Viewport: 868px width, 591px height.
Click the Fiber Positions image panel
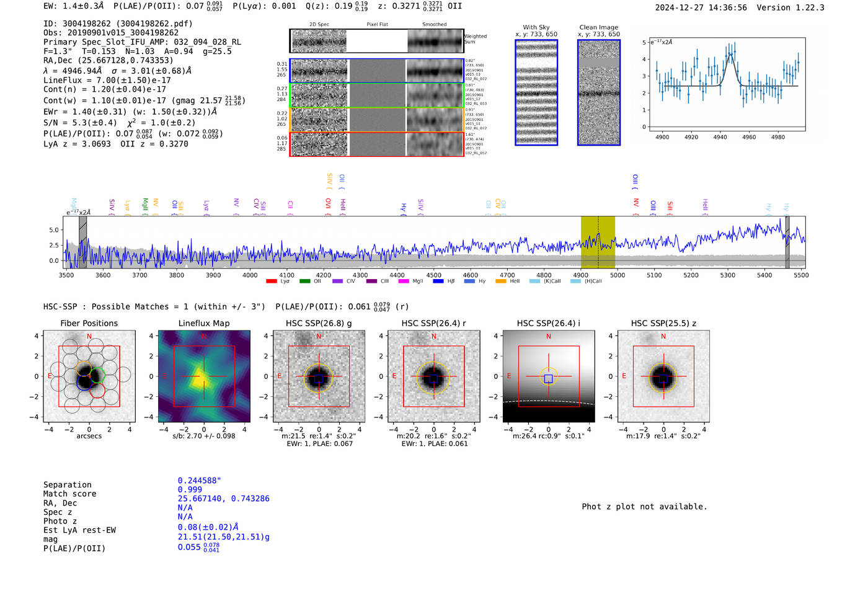pos(89,376)
